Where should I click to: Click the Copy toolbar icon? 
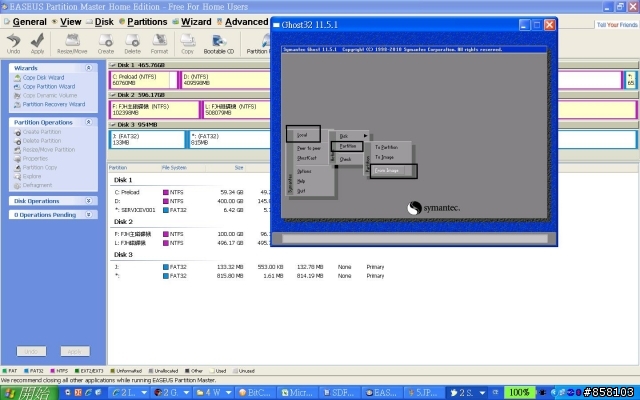[x=187, y=43]
